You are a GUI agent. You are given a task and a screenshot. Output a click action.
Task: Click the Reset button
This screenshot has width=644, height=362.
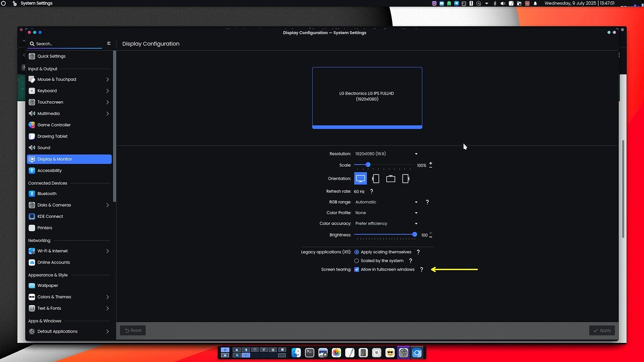pyautogui.click(x=133, y=330)
